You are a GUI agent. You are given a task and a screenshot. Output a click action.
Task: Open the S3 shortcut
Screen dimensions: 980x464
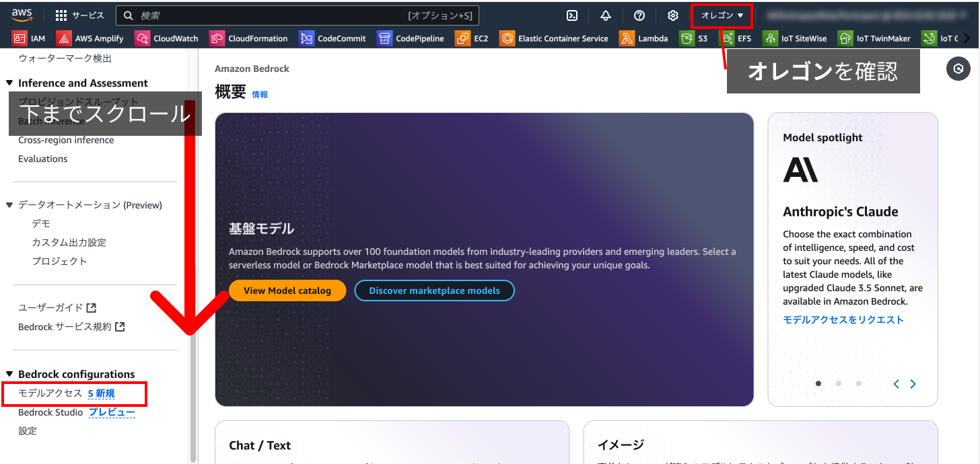[x=693, y=38]
